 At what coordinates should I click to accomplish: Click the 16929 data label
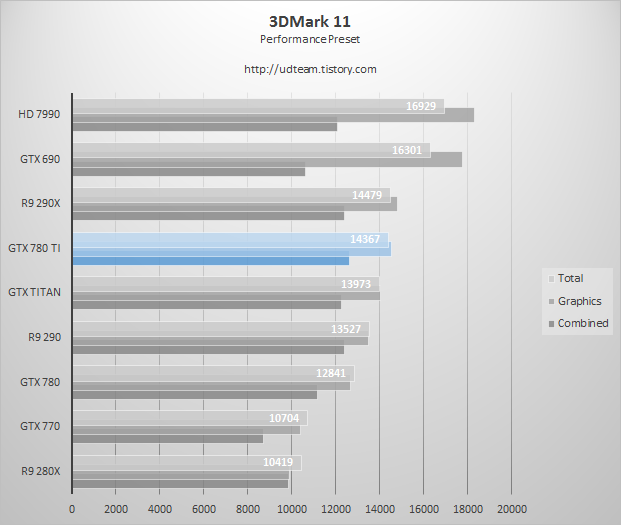pos(421,106)
